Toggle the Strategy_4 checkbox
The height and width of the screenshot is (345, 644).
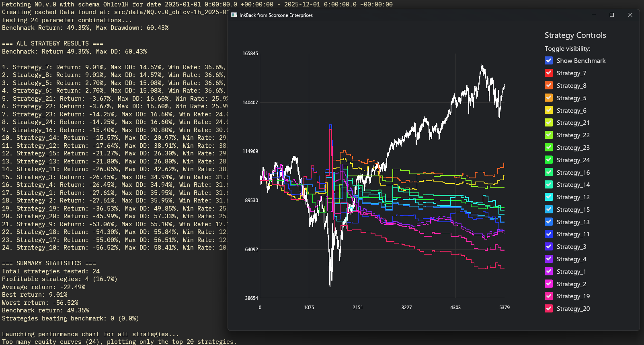pyautogui.click(x=549, y=259)
